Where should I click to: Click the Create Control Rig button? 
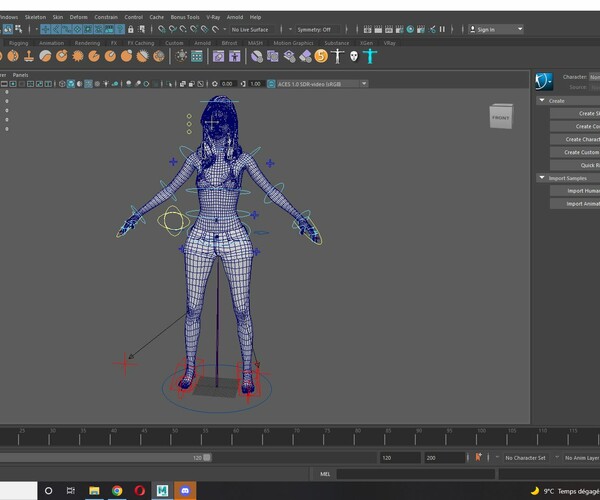click(575, 126)
